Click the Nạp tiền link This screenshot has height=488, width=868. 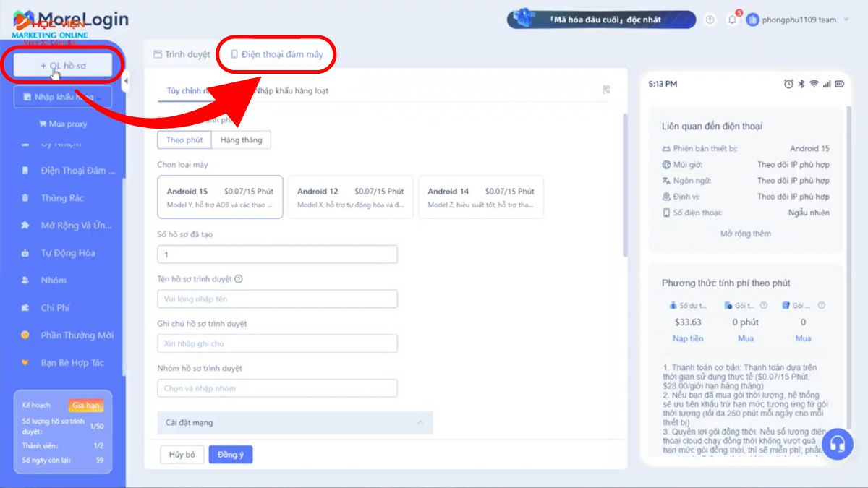pyautogui.click(x=687, y=338)
